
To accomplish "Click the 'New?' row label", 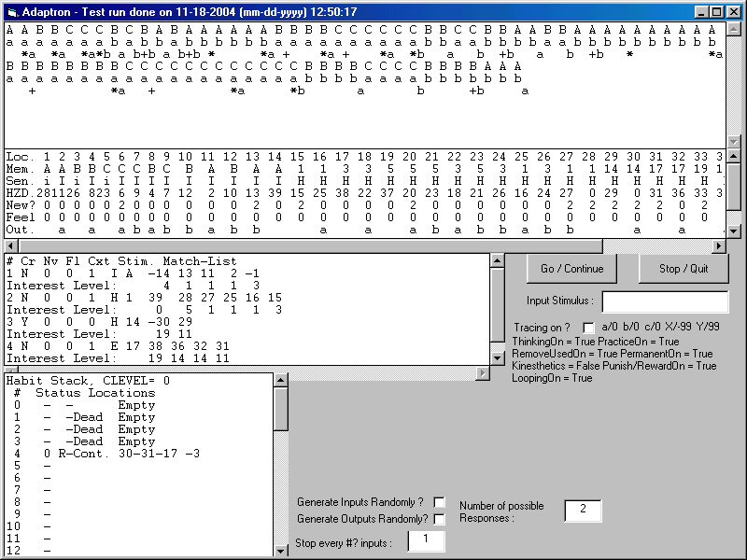I will click(x=20, y=205).
